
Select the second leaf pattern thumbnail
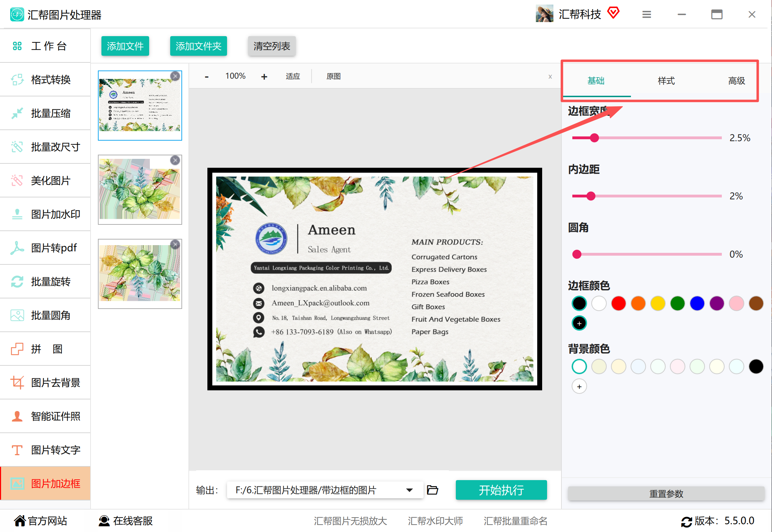(x=140, y=190)
